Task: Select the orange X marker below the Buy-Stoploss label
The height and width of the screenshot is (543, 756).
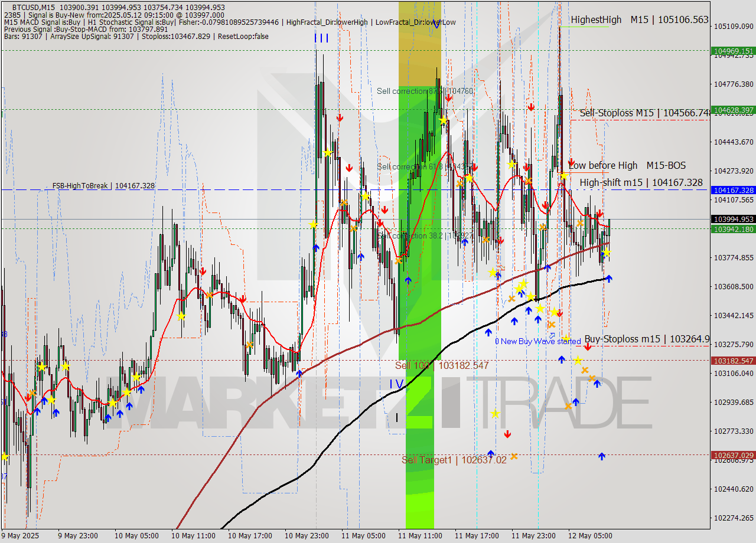Action: coord(585,371)
